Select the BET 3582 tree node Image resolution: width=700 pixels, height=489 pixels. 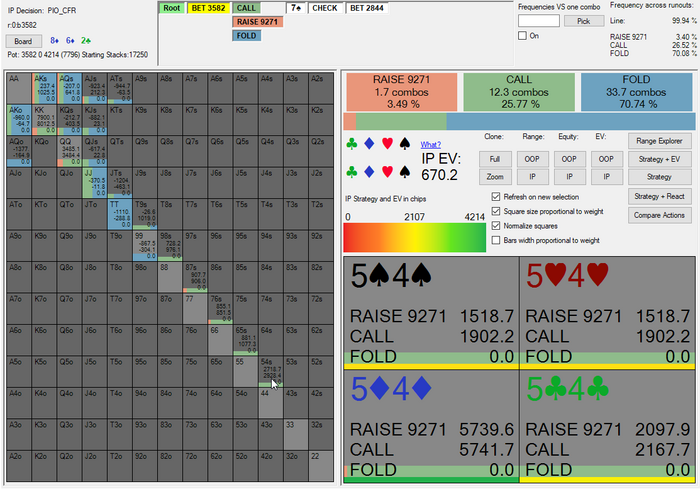click(208, 8)
